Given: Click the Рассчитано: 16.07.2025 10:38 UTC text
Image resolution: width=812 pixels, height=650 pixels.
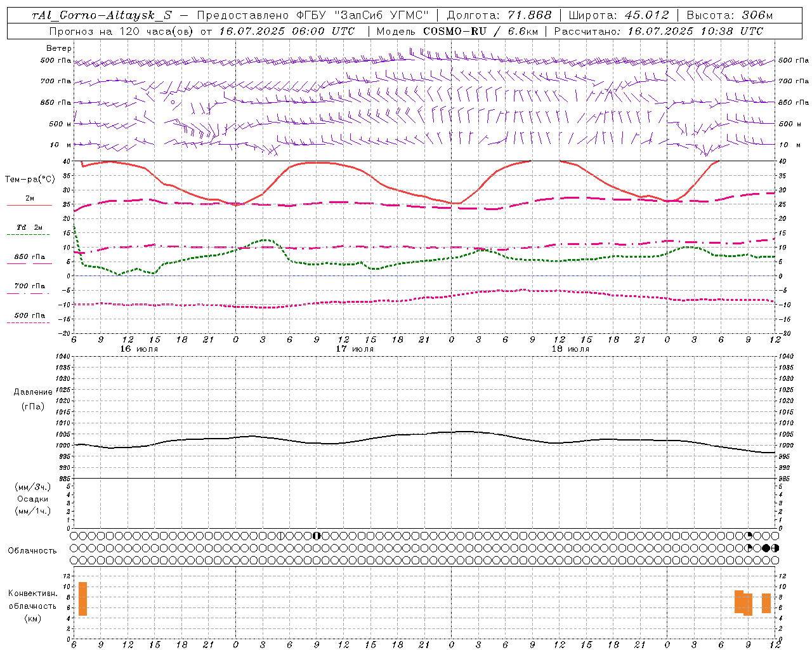Looking at the screenshot, I should tap(658, 31).
